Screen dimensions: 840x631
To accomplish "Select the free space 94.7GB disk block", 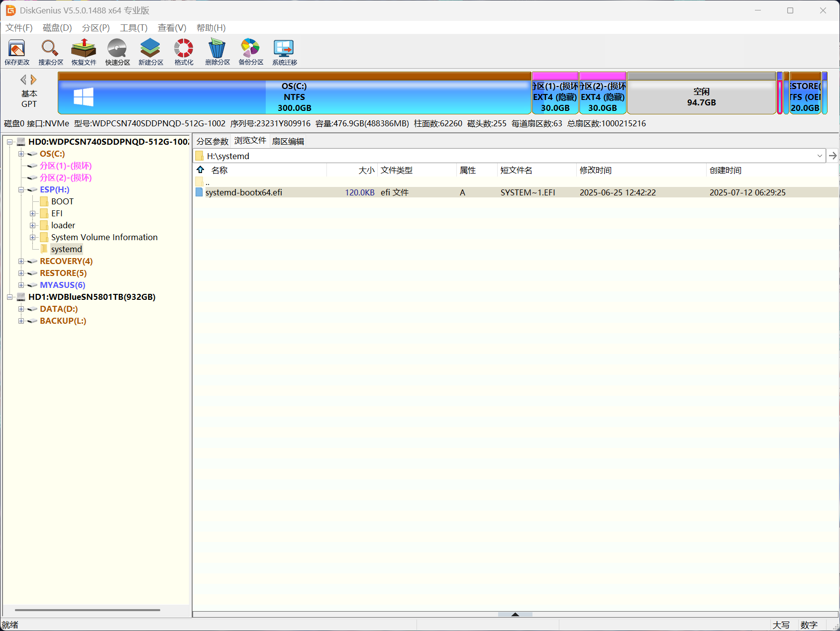I will 701,97.
